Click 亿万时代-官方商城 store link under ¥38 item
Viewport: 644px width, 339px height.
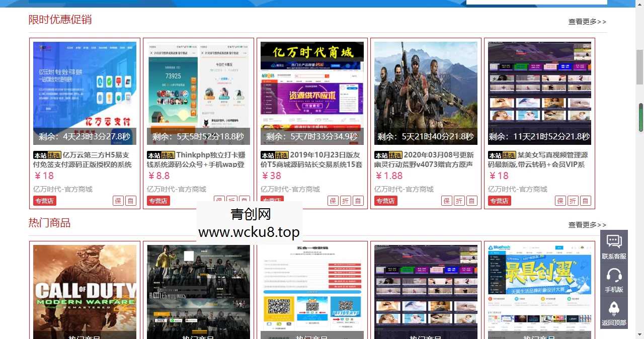pos(289,189)
